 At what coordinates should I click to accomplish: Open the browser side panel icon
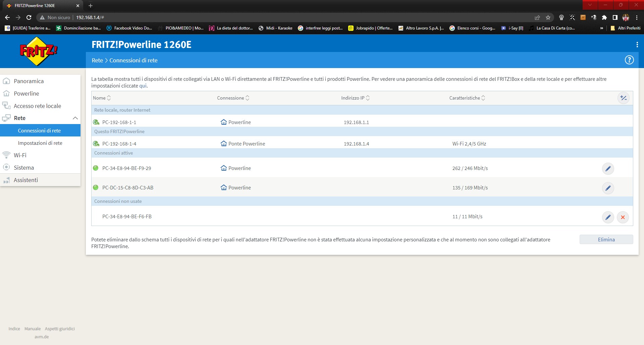point(615,17)
